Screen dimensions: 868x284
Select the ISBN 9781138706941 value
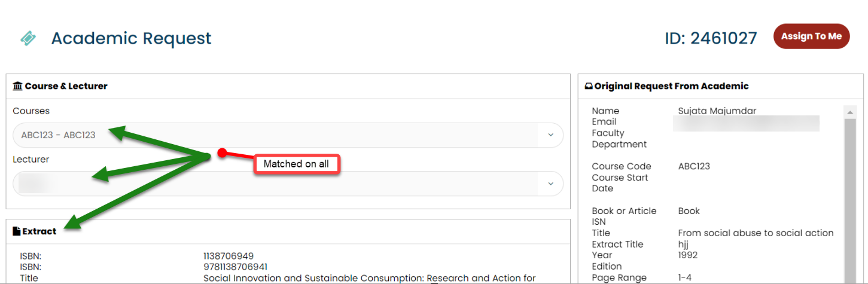(235, 267)
